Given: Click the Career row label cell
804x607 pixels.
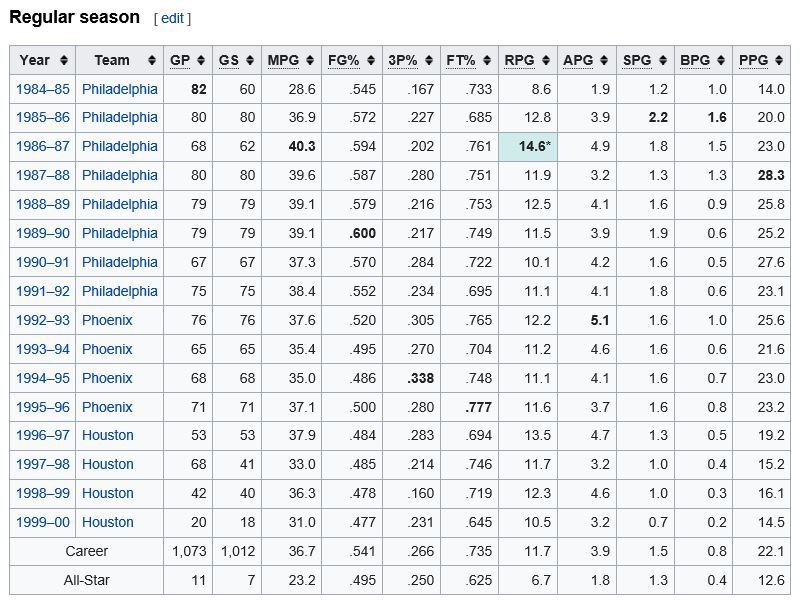Looking at the screenshot, I should [x=87, y=552].
